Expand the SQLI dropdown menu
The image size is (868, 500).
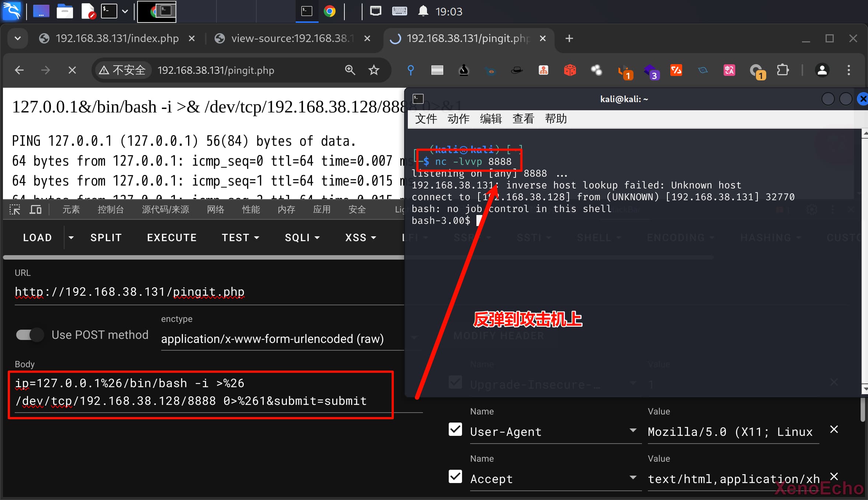point(302,238)
